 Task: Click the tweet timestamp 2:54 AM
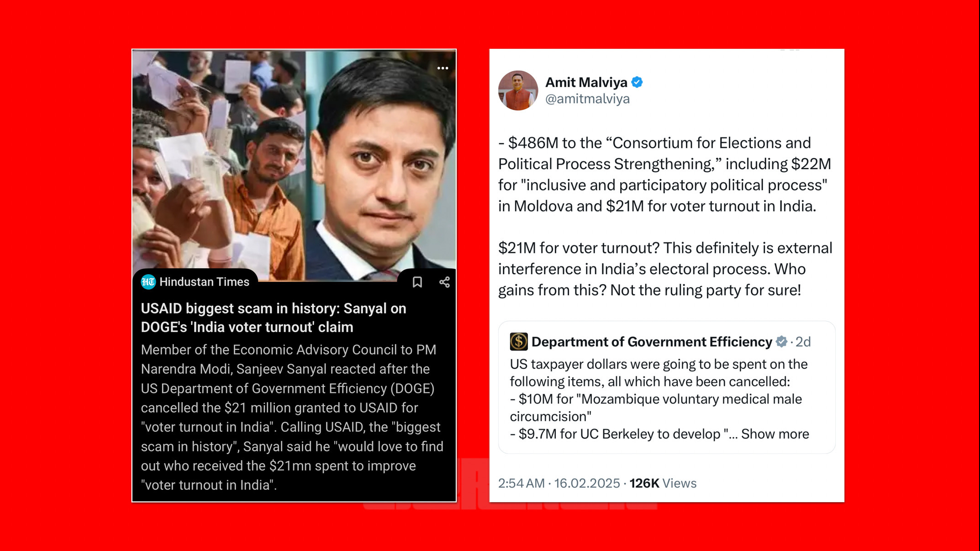click(521, 483)
